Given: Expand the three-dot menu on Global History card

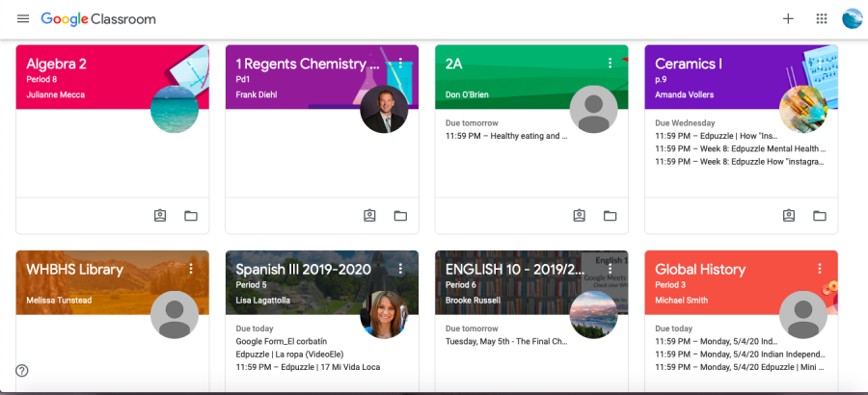Looking at the screenshot, I should click(819, 269).
